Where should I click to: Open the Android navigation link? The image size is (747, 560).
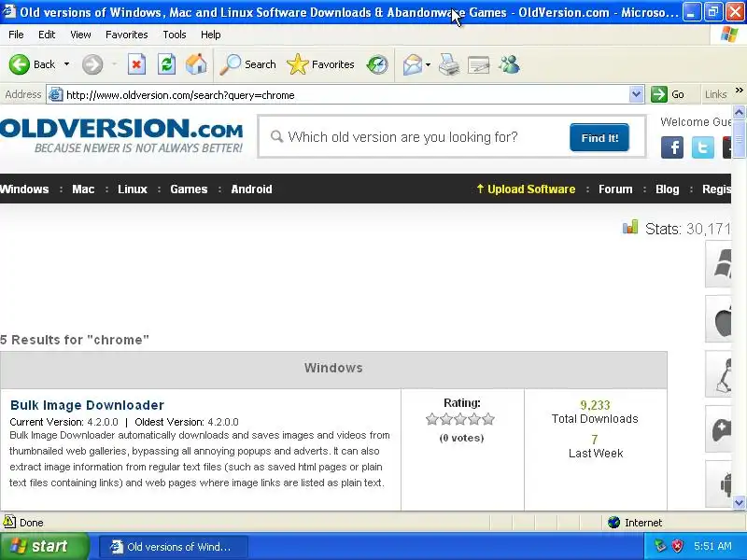(x=251, y=189)
